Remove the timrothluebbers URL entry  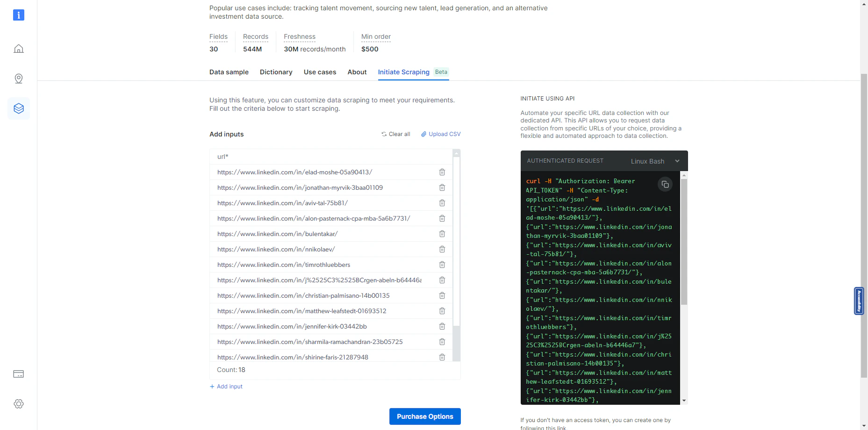pos(442,265)
